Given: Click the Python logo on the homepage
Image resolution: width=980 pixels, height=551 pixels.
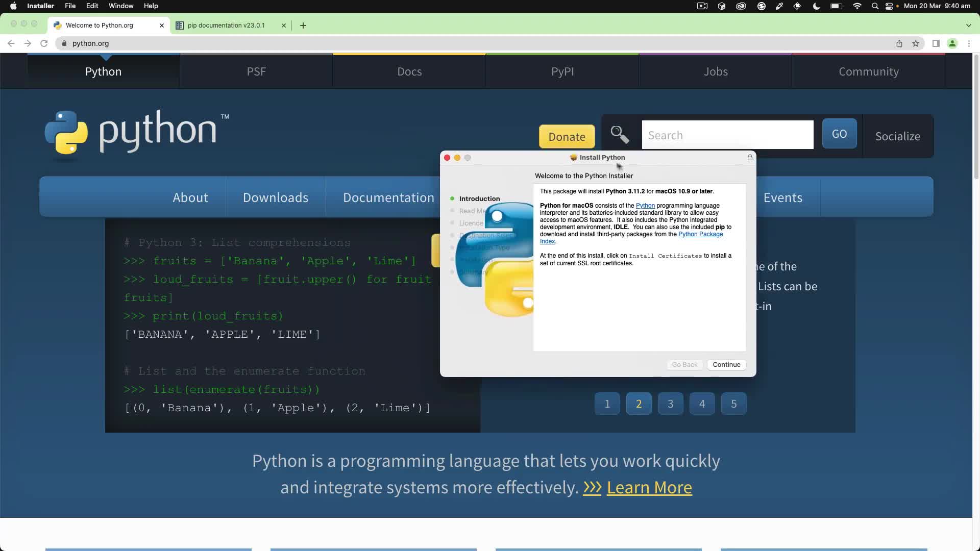Looking at the screenshot, I should tap(67, 134).
